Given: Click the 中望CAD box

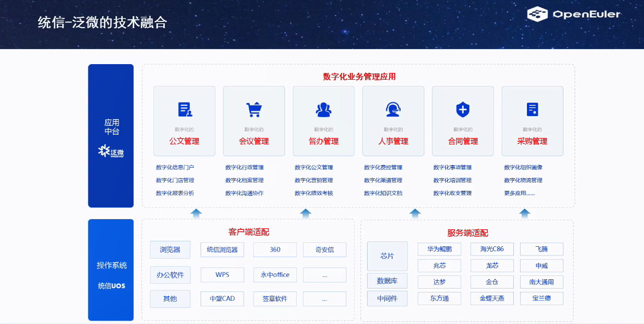Looking at the screenshot, I should (222, 299).
